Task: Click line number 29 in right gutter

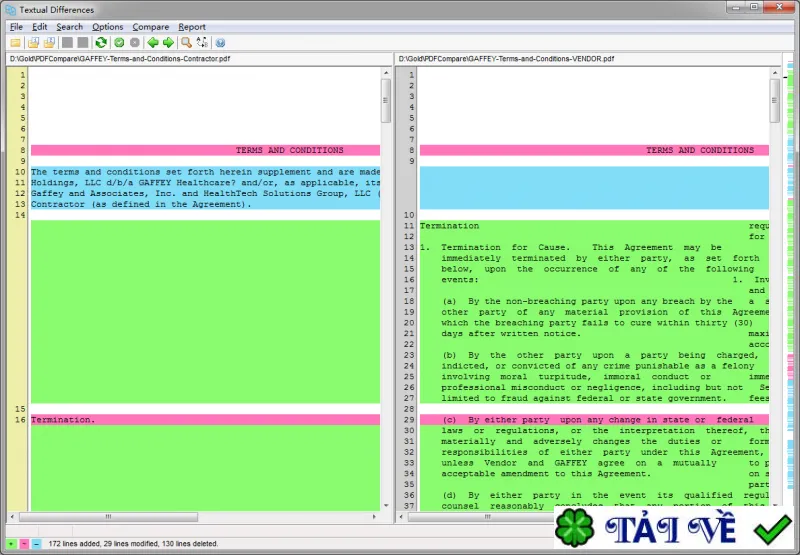Action: [x=409, y=420]
